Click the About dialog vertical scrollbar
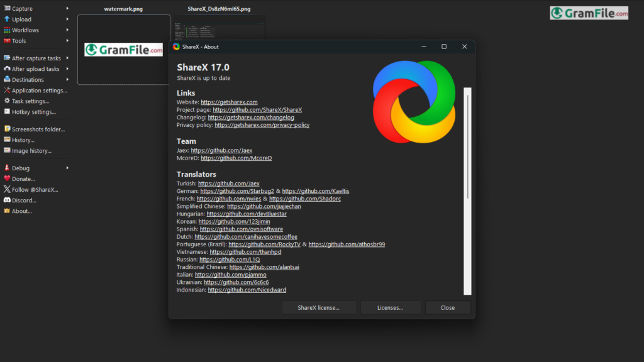Image resolution: width=644 pixels, height=362 pixels. pos(467,191)
